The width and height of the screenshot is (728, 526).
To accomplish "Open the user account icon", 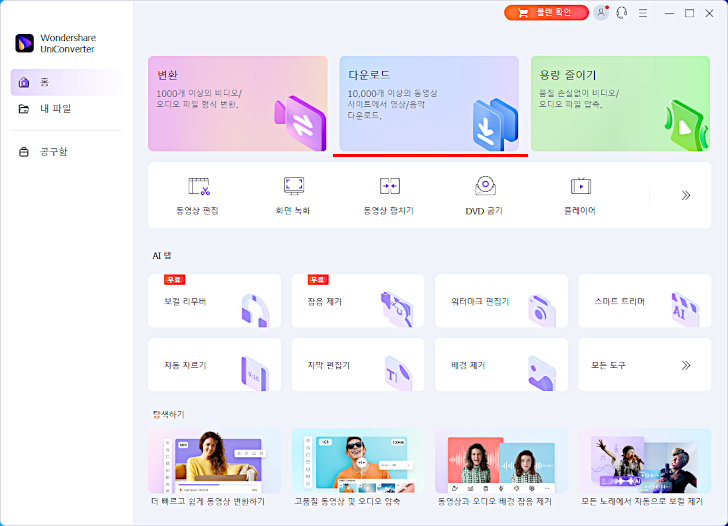I will (x=601, y=13).
